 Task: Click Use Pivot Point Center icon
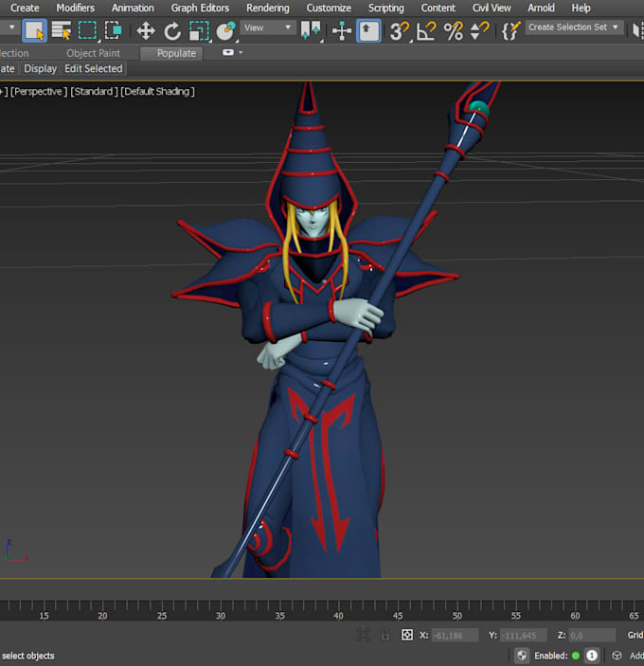coord(311,30)
